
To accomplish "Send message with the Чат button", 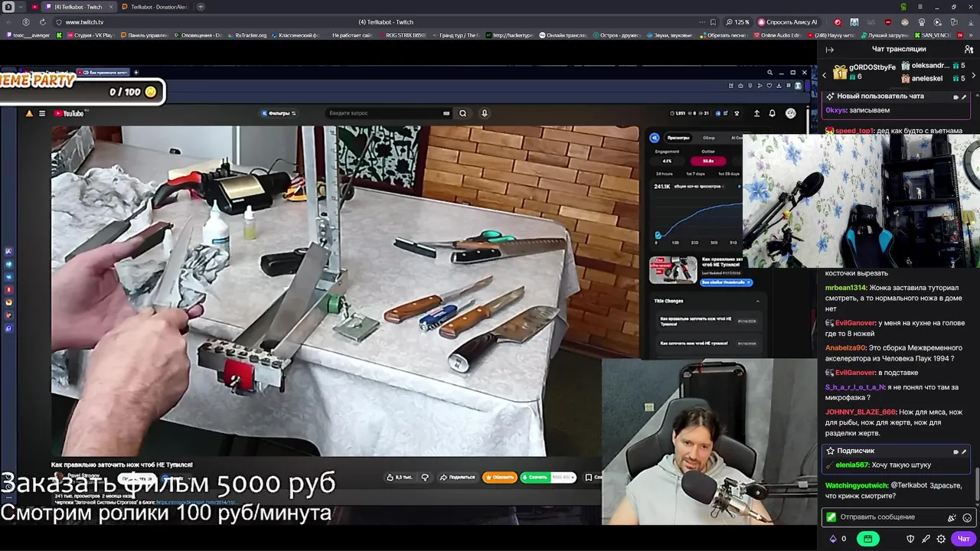I will 963,539.
